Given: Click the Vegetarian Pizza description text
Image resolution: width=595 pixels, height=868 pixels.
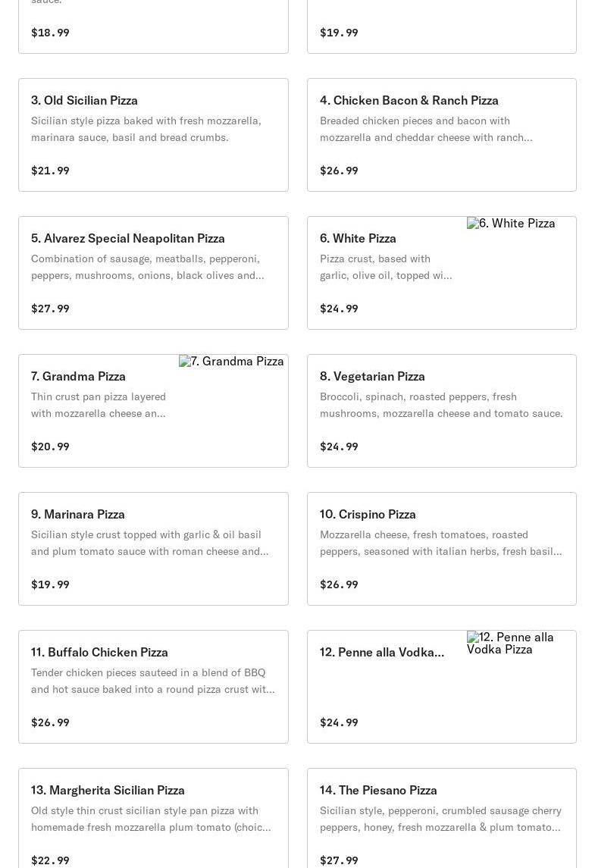Looking at the screenshot, I should point(440,405).
